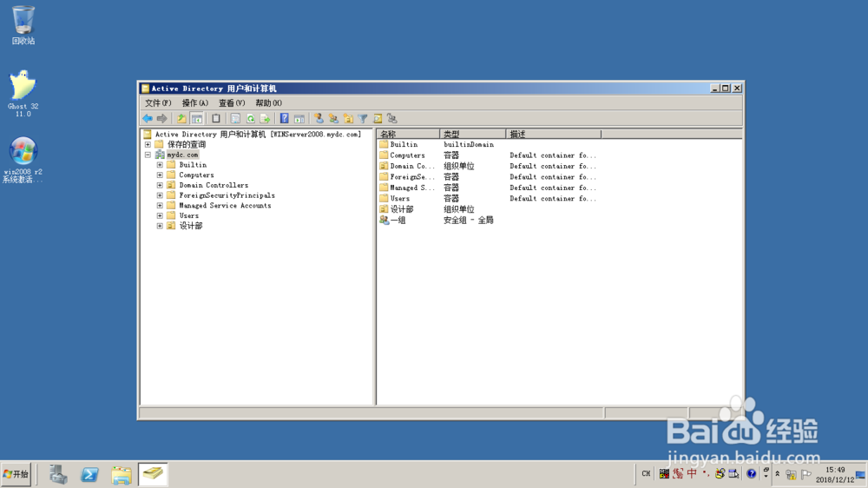Open the 查看(V) menu
This screenshot has width=868, height=488.
(x=232, y=103)
